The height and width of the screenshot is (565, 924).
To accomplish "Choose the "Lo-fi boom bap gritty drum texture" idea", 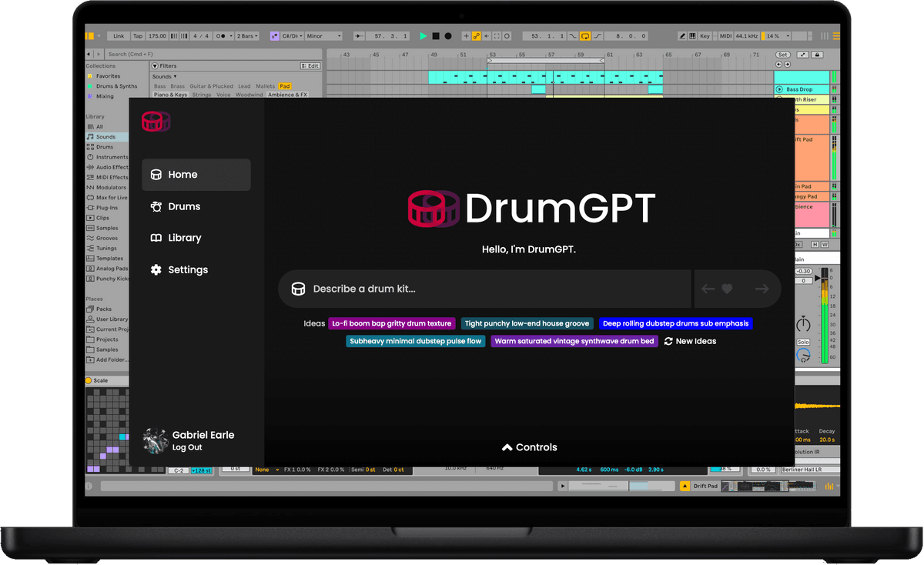I will 393,323.
